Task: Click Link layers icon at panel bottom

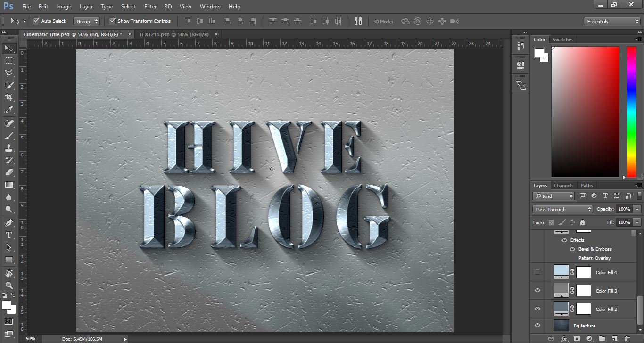Action: pos(551,339)
